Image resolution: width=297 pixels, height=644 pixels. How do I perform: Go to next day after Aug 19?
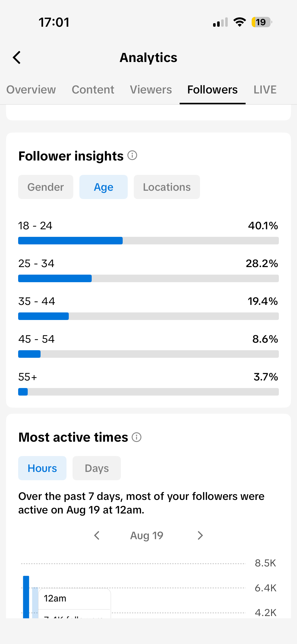click(x=200, y=535)
